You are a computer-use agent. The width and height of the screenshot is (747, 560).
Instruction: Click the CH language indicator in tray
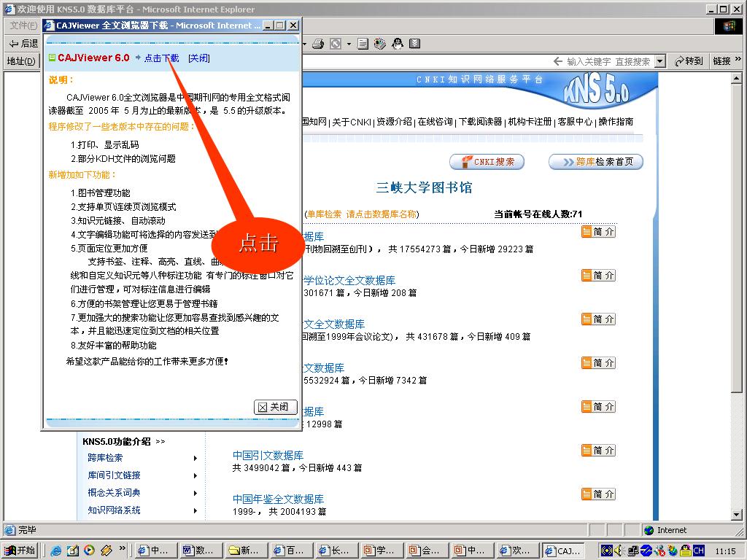pyautogui.click(x=699, y=551)
